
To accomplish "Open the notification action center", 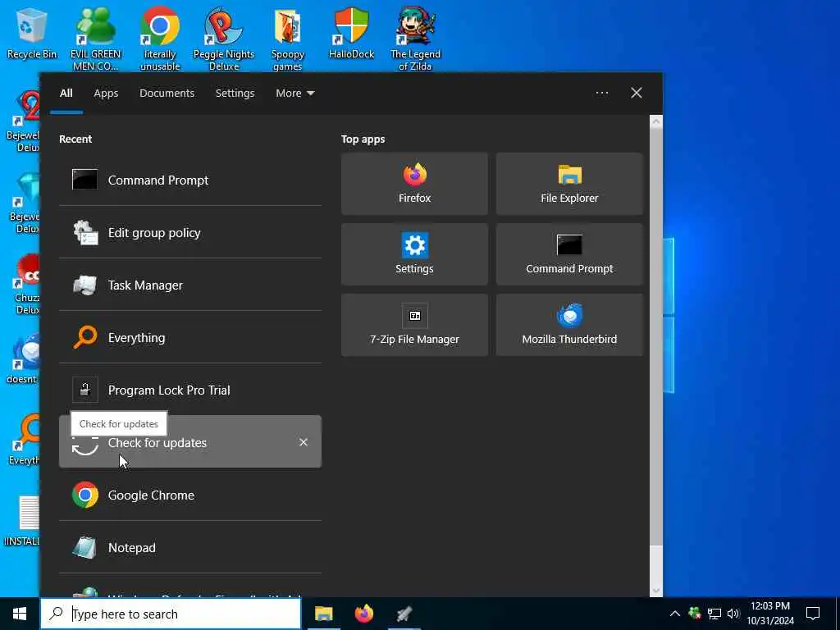I will tap(813, 614).
